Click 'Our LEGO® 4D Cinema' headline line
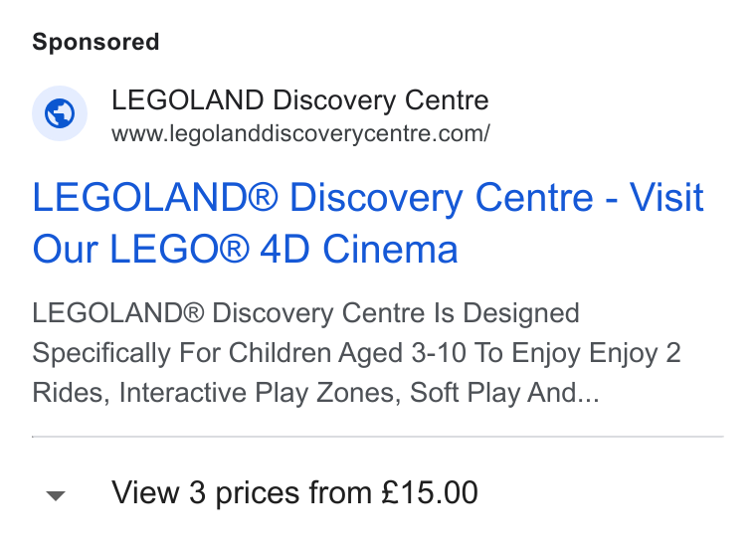 pos(245,250)
